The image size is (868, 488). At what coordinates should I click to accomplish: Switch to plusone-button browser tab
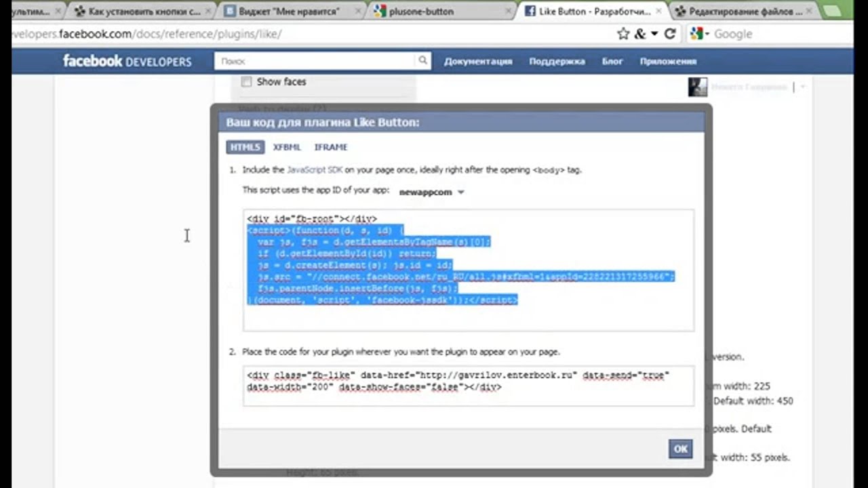coord(441,12)
